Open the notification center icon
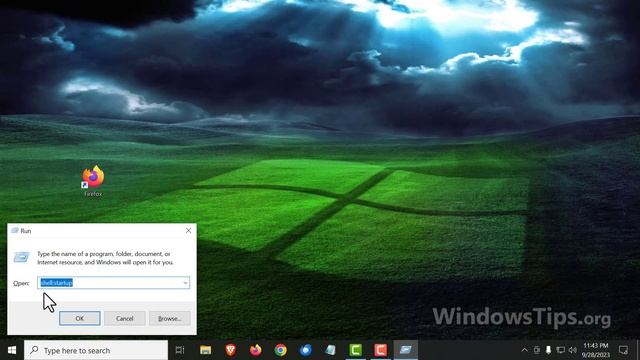Image resolution: width=640 pixels, height=360 pixels. coord(623,350)
